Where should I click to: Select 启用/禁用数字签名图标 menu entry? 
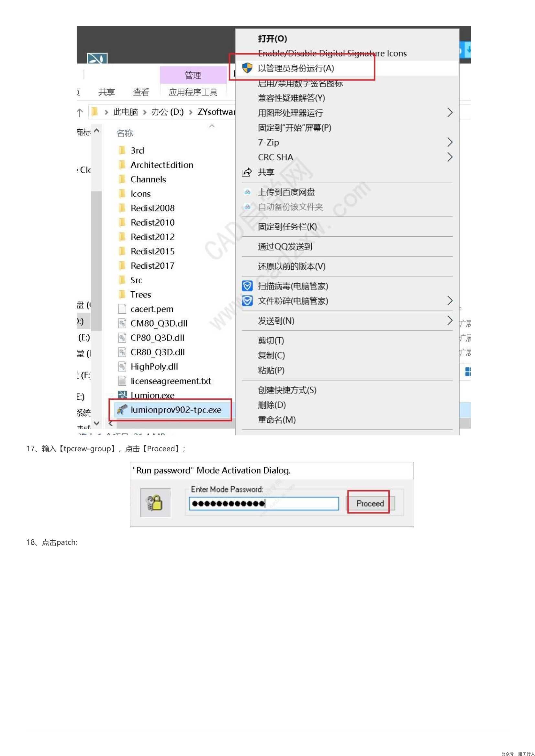coord(300,83)
